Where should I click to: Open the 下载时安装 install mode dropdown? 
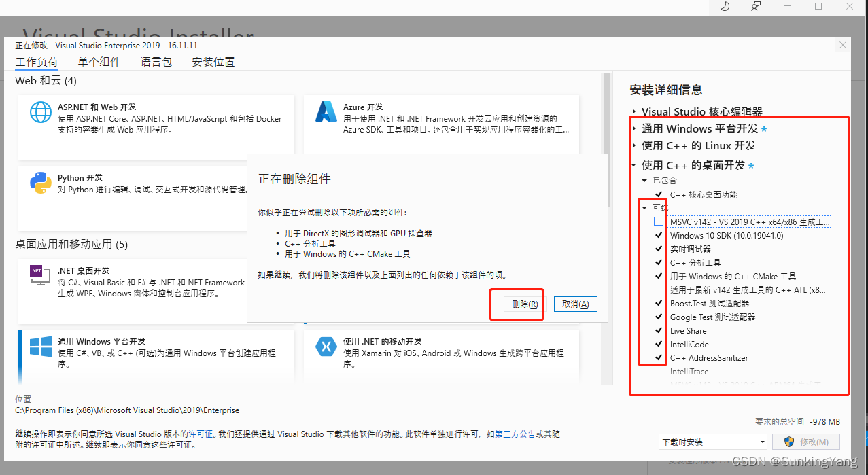[x=713, y=442]
